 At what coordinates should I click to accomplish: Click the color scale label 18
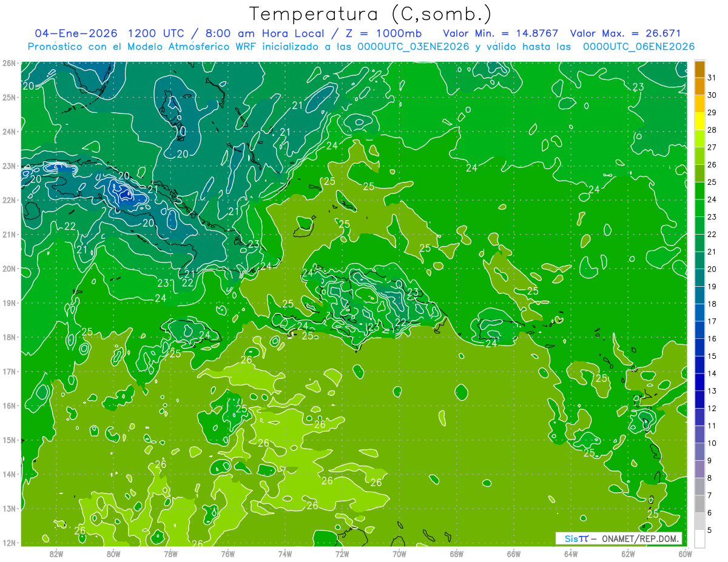coord(712,304)
